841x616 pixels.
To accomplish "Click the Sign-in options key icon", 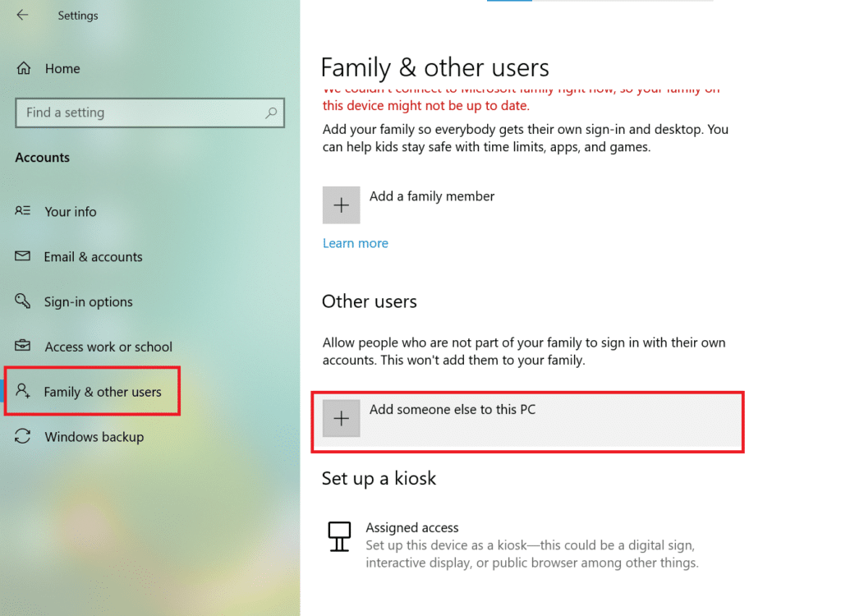I will click(21, 301).
